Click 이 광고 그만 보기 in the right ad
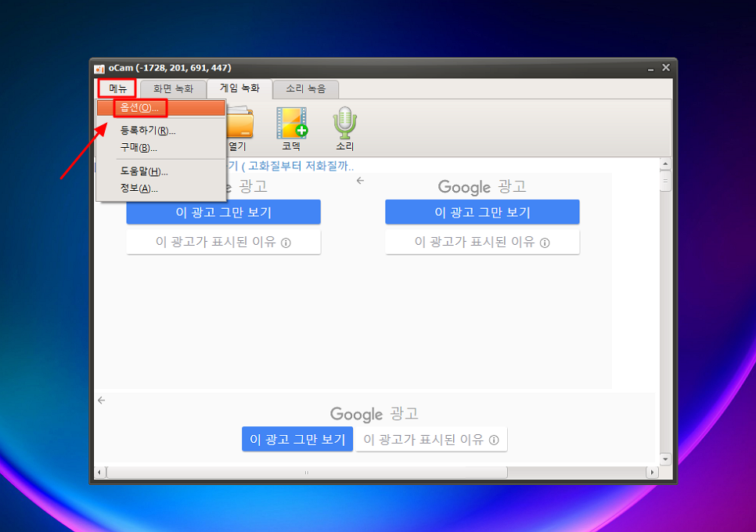 pyautogui.click(x=482, y=212)
